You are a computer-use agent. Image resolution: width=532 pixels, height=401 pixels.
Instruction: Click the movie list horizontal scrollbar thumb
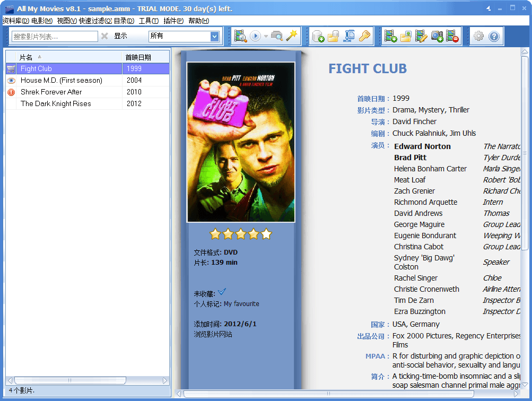point(70,380)
